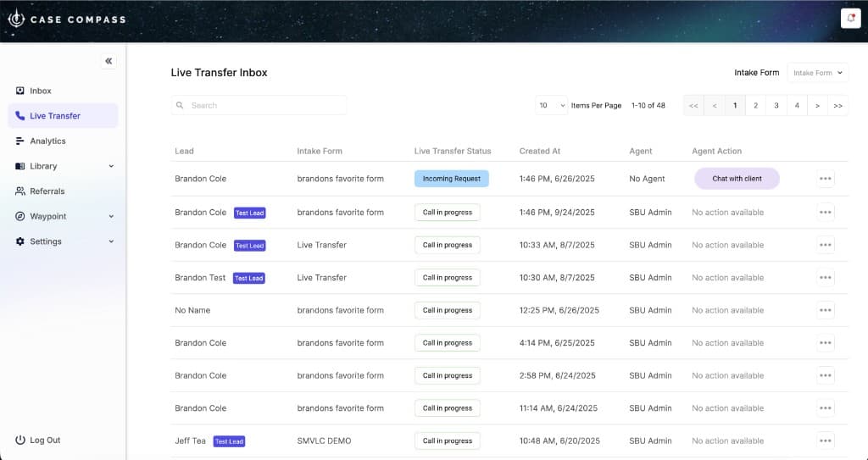The width and height of the screenshot is (868, 460).
Task: Open the notifications bell icon
Action: pos(850,19)
